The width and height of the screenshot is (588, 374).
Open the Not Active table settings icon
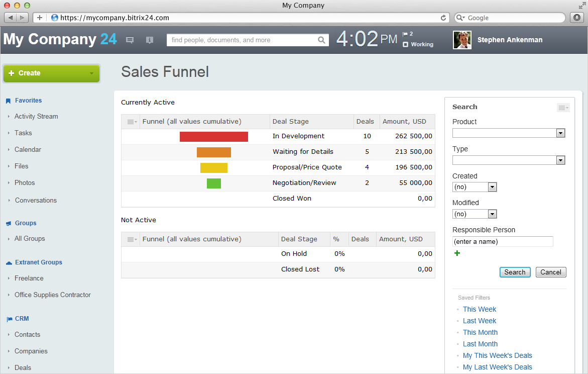pyautogui.click(x=132, y=239)
